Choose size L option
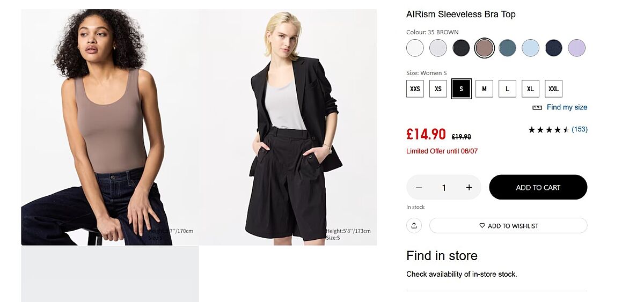 click(x=507, y=89)
